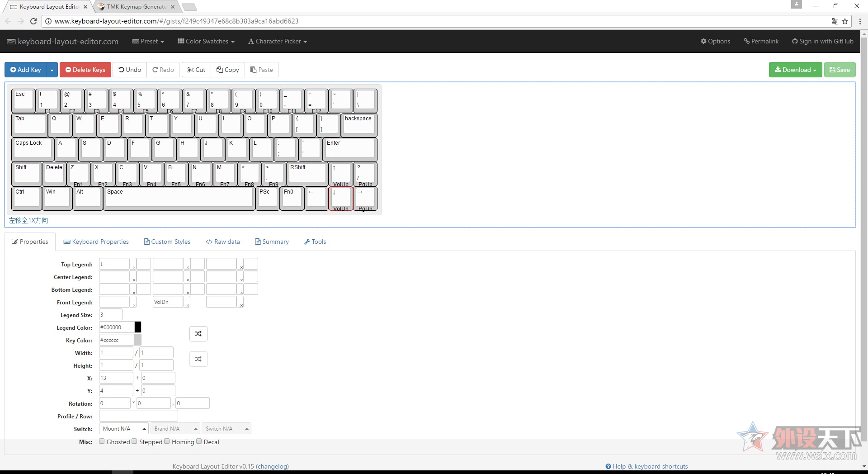Click the black Legend Color swatch

tap(138, 327)
